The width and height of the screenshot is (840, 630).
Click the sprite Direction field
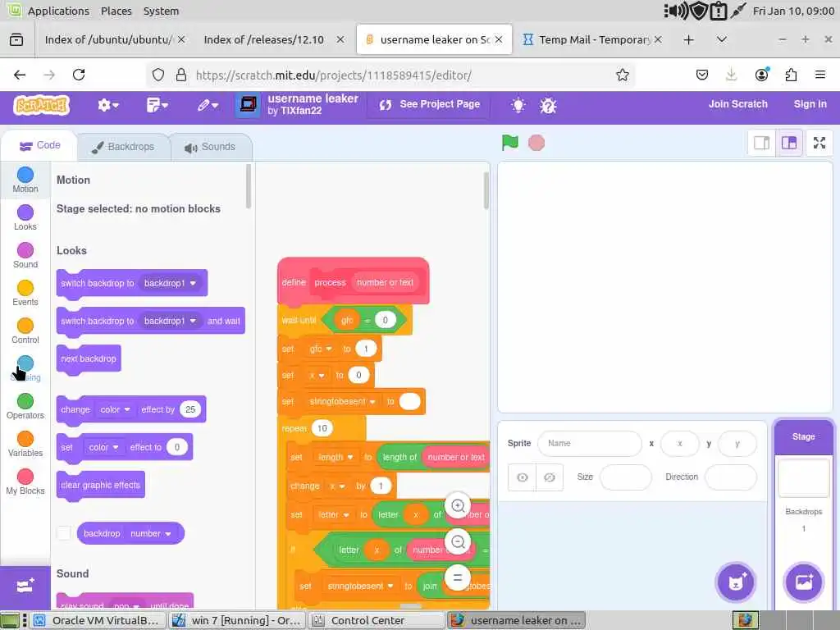(731, 477)
